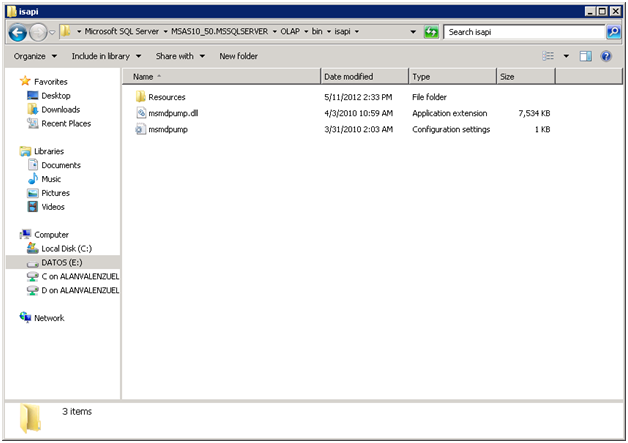
Task: Select the Resources folder icon
Action: 141,97
